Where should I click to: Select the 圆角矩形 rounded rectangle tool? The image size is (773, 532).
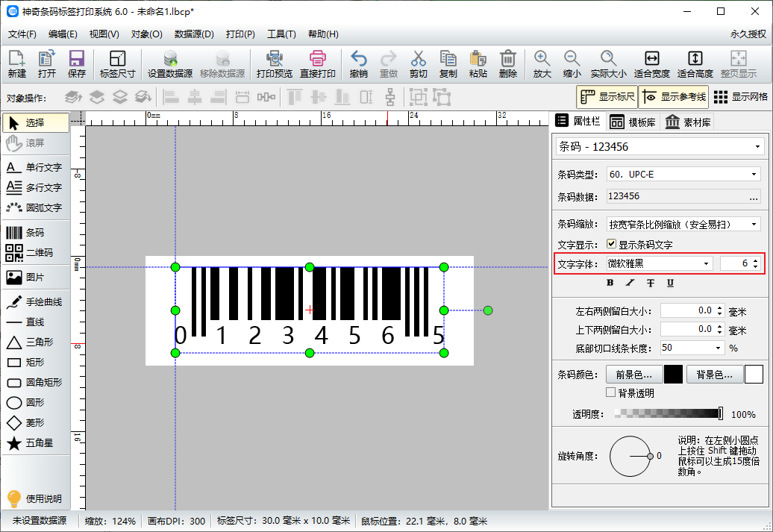point(36,382)
